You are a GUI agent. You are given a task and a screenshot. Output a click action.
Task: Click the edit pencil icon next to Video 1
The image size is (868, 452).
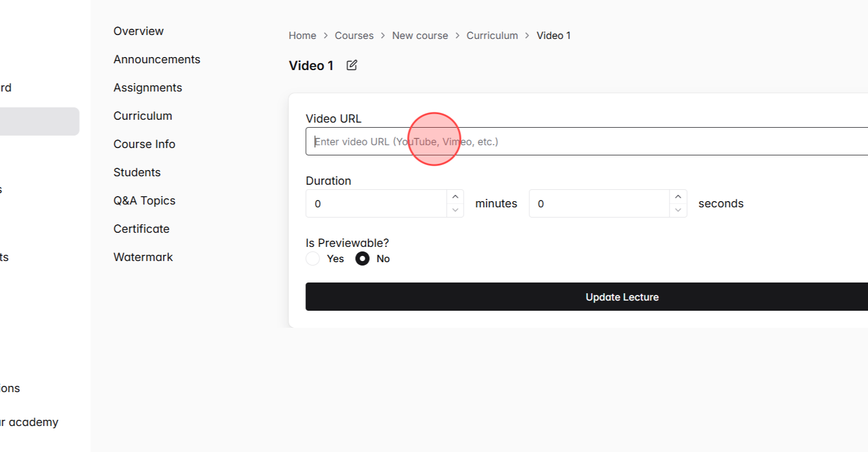tap(351, 65)
